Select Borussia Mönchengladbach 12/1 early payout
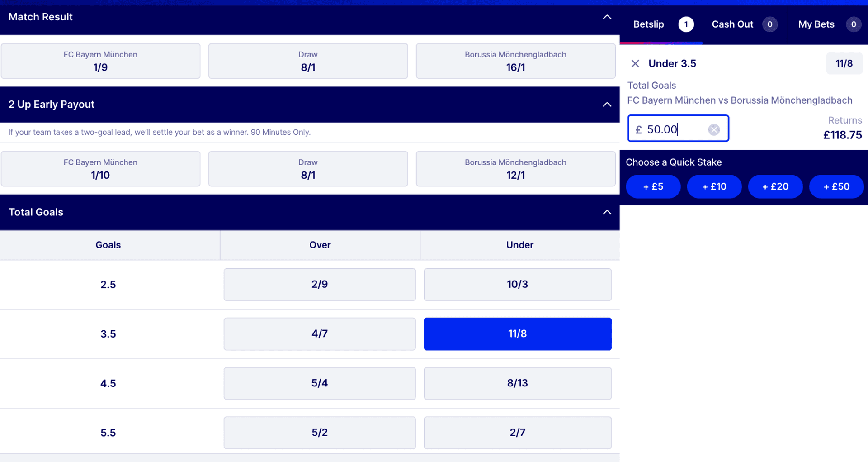Viewport: 868px width, 462px height. [515, 169]
